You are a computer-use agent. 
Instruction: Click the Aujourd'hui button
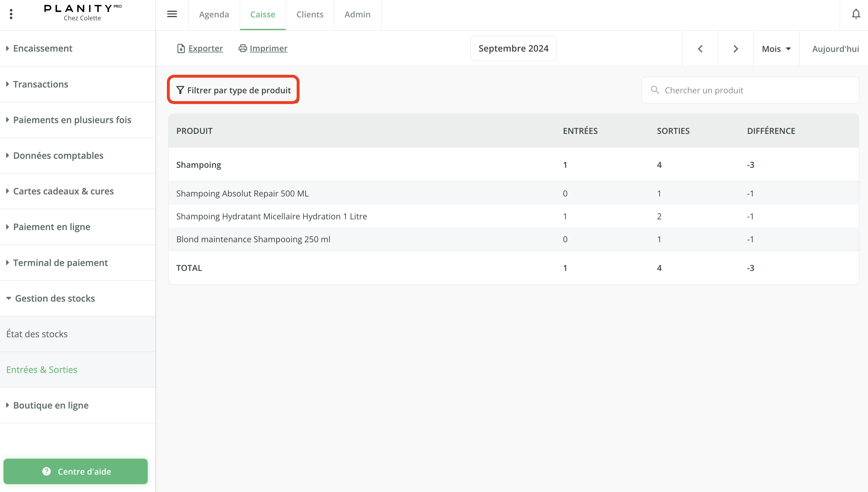click(835, 49)
